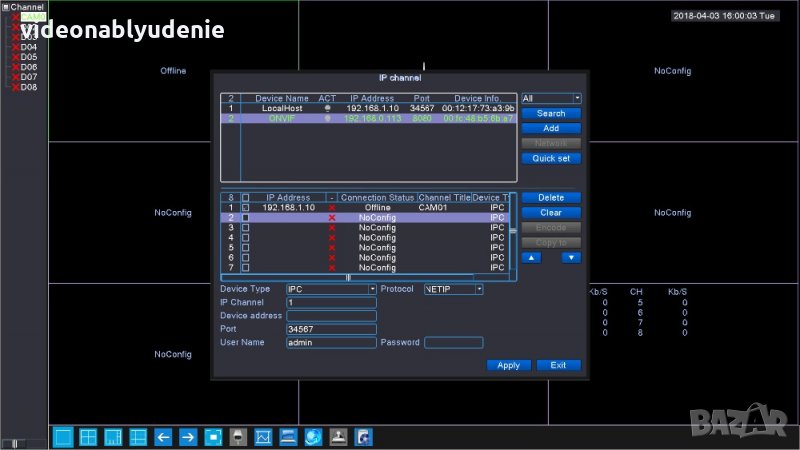The height and width of the screenshot is (450, 800).
Task: Click the move-down triangle button
Action: 570,257
